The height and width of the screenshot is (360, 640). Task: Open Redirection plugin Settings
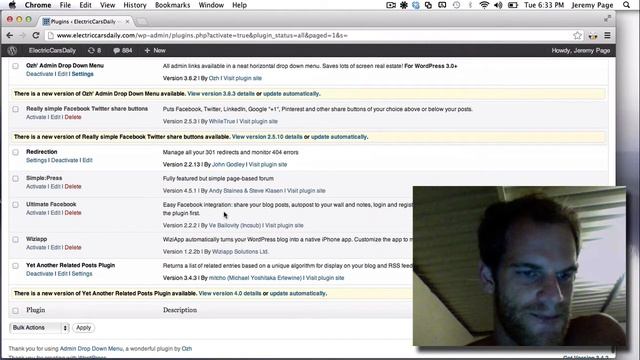click(36, 160)
